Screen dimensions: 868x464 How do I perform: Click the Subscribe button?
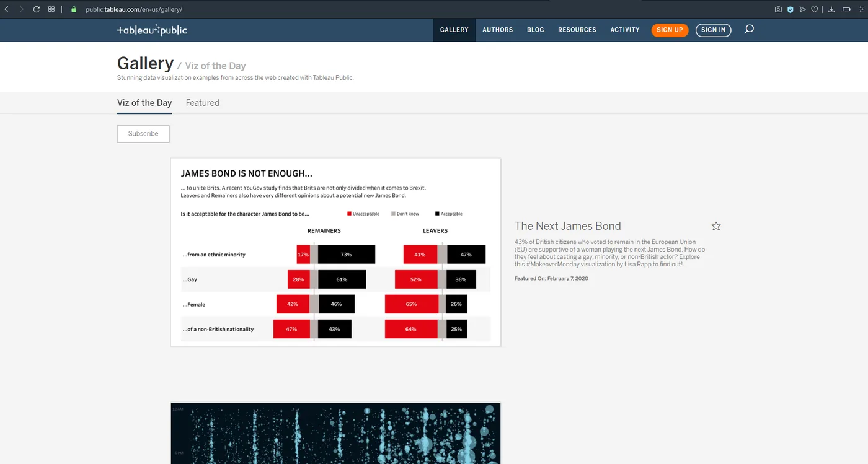click(143, 134)
